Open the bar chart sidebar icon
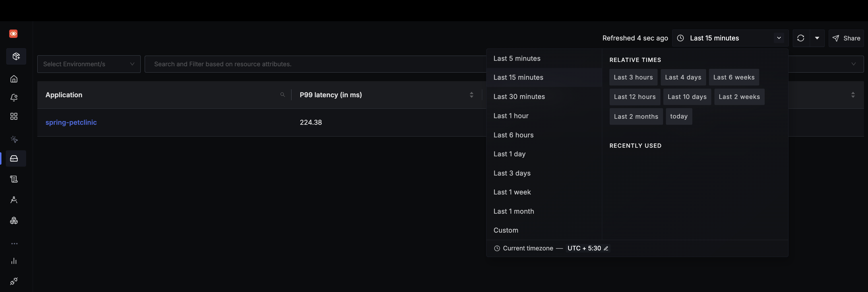 tap(14, 261)
